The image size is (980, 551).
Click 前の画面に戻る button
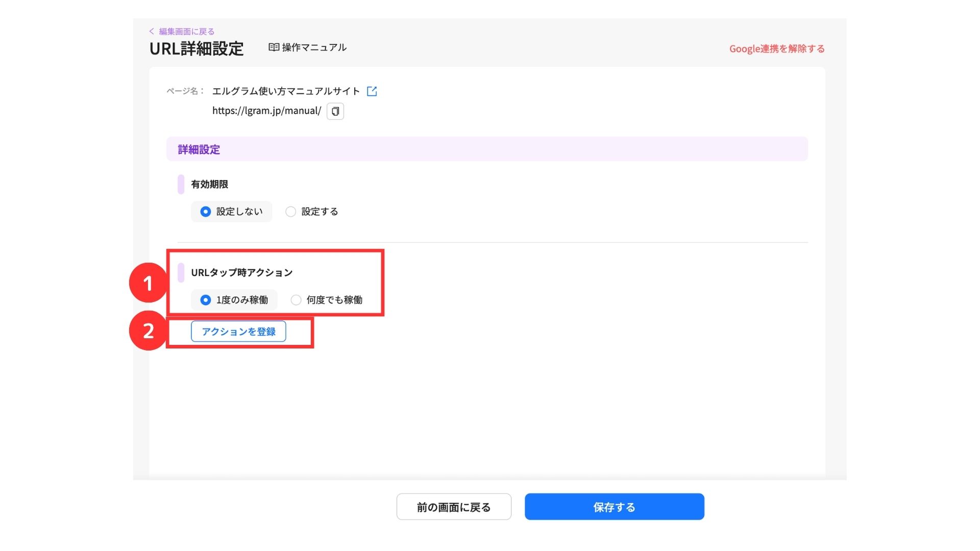click(x=454, y=507)
